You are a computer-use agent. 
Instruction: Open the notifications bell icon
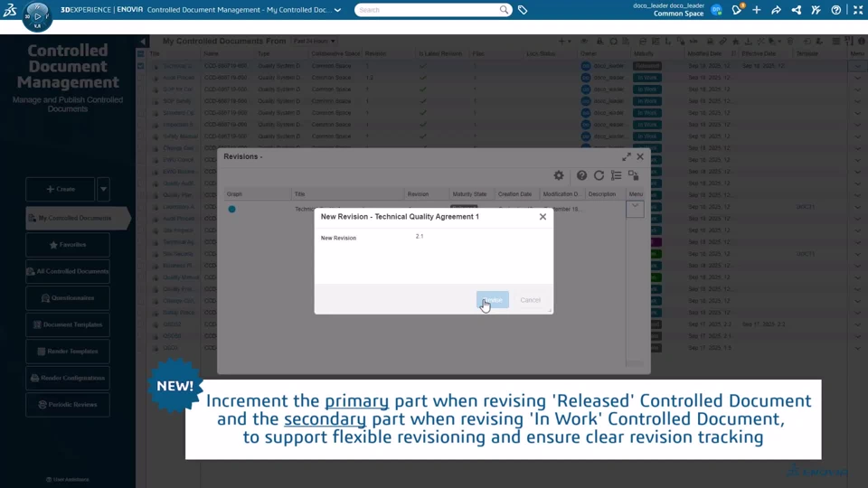point(736,10)
